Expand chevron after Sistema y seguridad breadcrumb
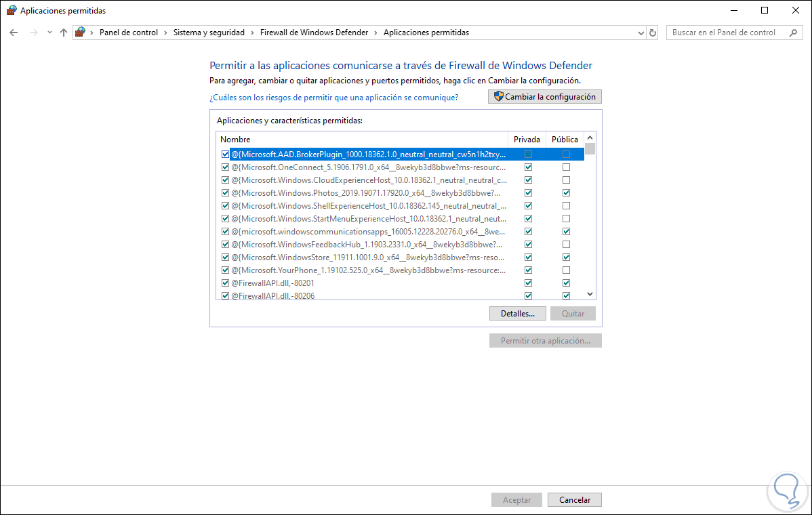812x515 pixels. coord(252,33)
